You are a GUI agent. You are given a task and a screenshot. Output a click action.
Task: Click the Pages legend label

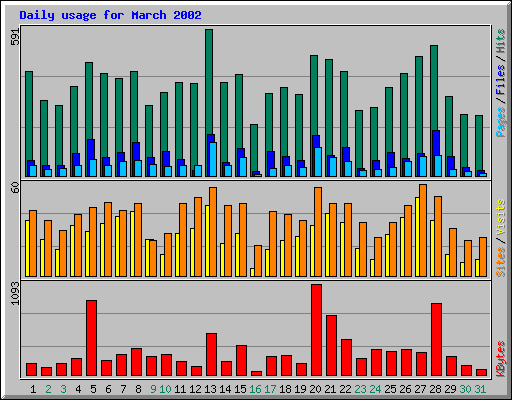pos(501,122)
